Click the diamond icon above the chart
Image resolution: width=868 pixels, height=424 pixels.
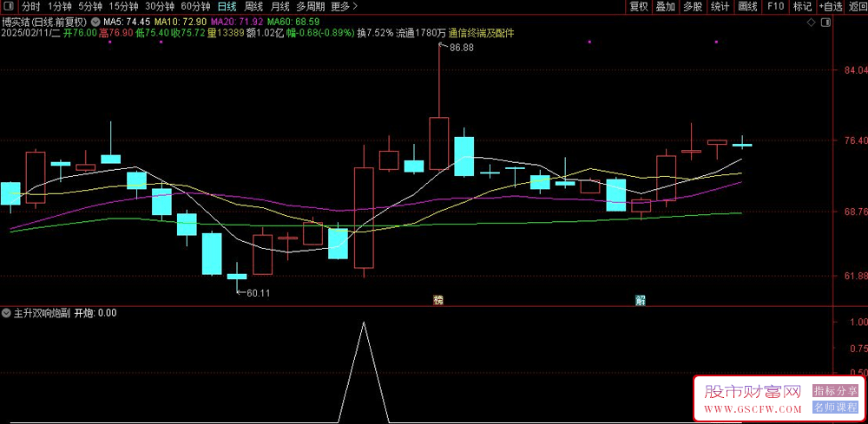coord(812,21)
